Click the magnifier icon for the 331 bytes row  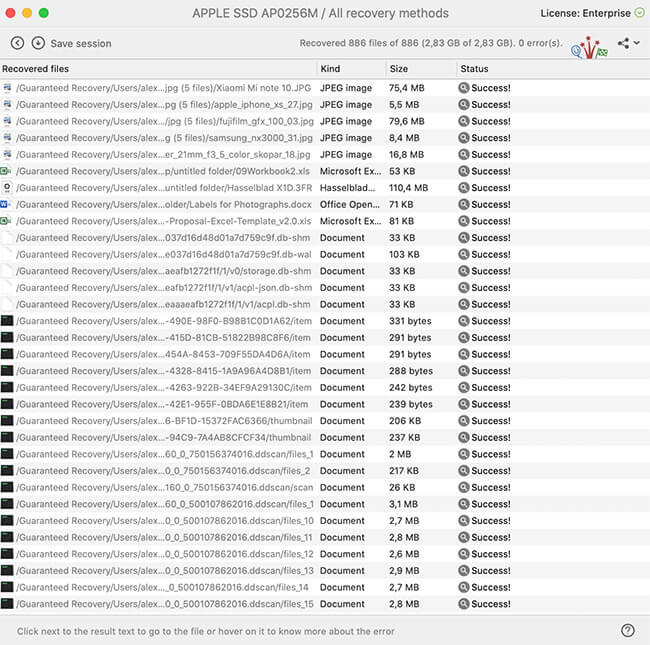pyautogui.click(x=463, y=321)
